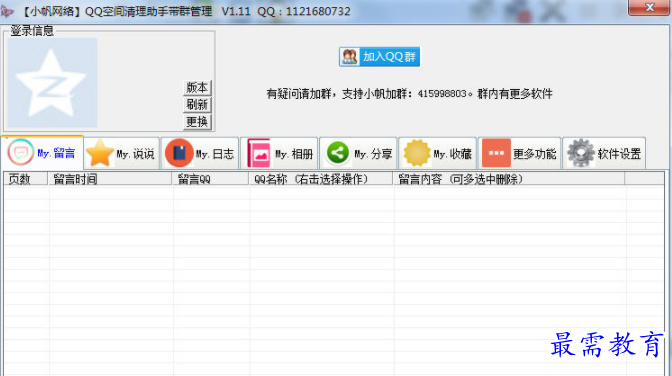This screenshot has height=376, width=672.
Task: Click the speech-bubble icon on My.留言 tab
Action: (21, 153)
